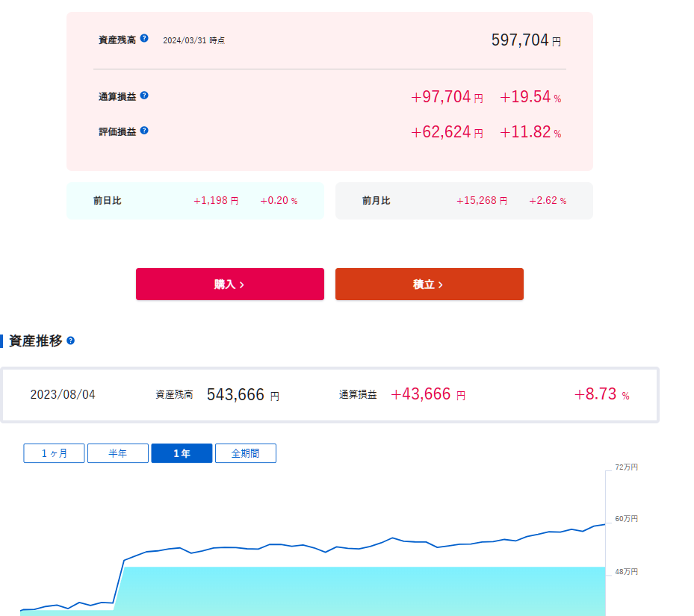Click the 2023/08/04 date readout

63,394
